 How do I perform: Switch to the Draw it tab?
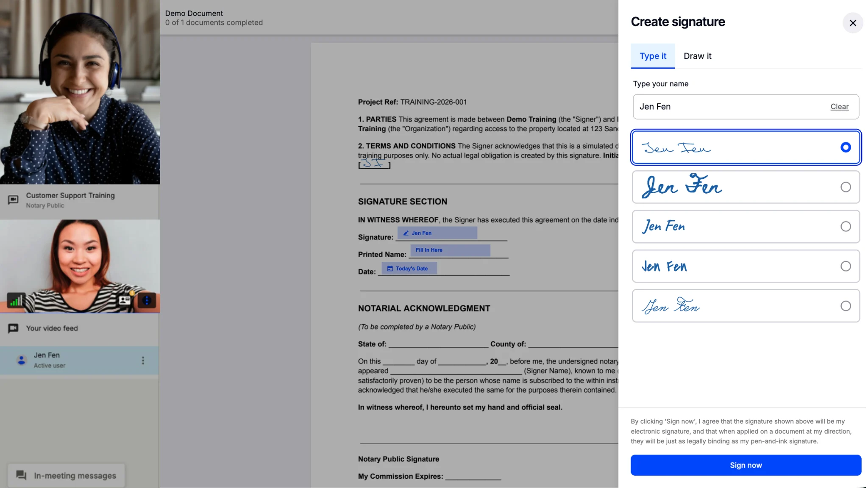coord(697,56)
